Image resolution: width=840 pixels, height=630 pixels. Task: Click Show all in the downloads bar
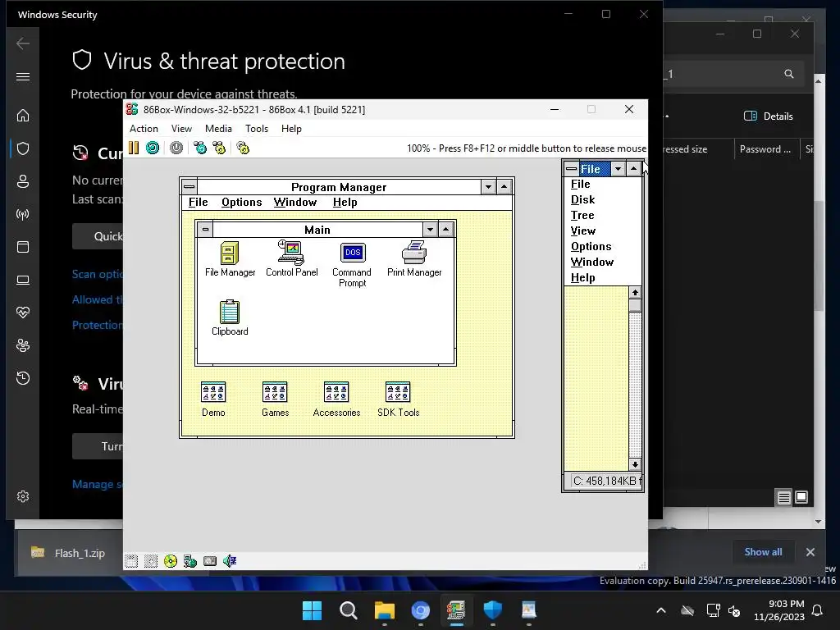[763, 552]
